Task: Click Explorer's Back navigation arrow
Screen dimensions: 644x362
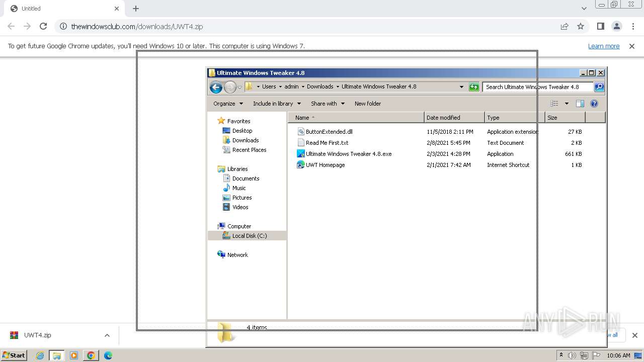Action: (216, 87)
